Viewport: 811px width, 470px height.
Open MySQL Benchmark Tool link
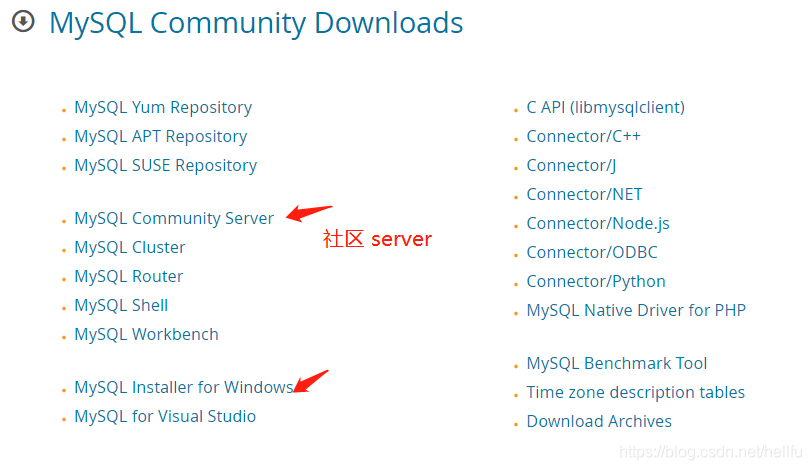click(x=617, y=363)
